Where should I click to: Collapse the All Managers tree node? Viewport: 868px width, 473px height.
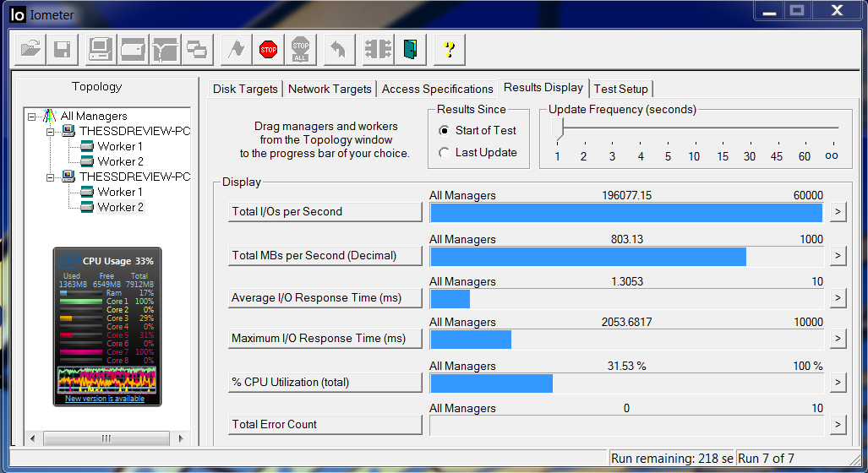pos(31,117)
